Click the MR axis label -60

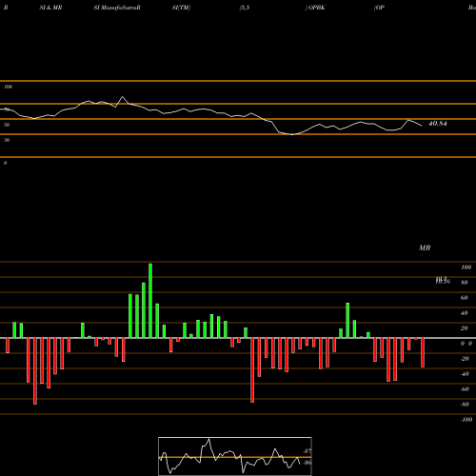coord(465,389)
